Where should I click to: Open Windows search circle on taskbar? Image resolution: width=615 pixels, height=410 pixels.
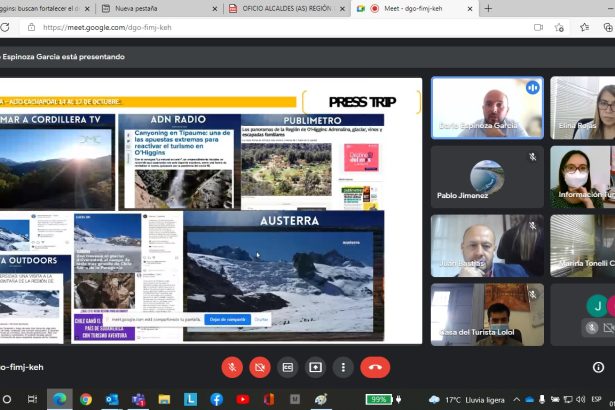coord(7,399)
